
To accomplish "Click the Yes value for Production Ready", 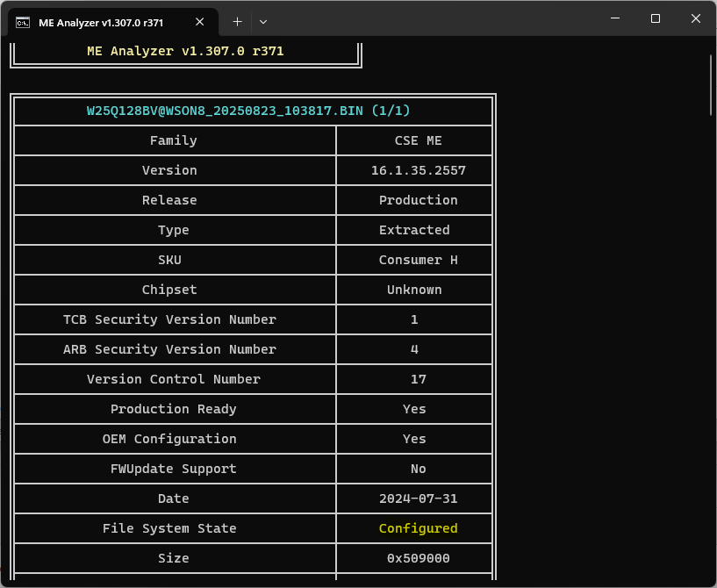I will (414, 409).
